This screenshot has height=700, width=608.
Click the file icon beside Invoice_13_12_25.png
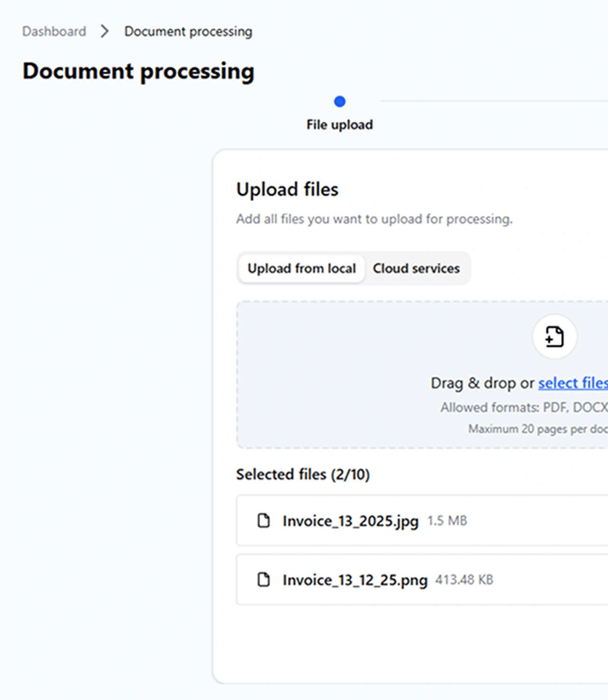tap(264, 579)
